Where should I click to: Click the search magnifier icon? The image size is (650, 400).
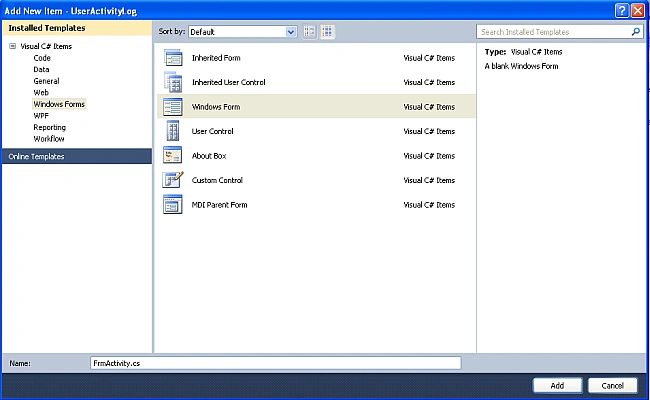635,32
